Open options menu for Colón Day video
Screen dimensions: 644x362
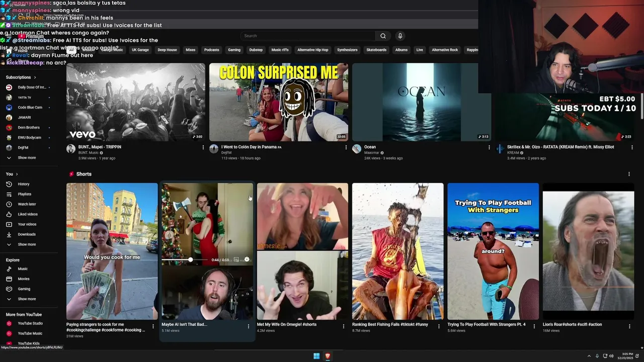click(346, 147)
